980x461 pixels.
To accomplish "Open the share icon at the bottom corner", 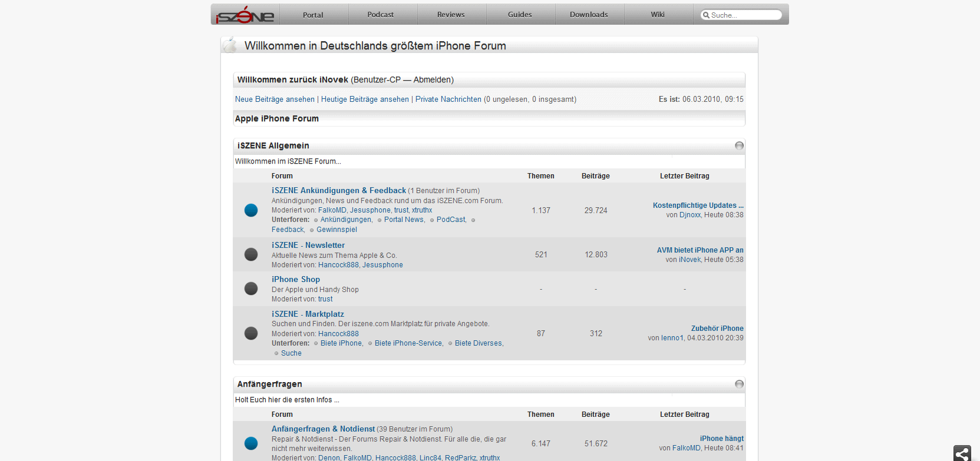I will point(962,453).
